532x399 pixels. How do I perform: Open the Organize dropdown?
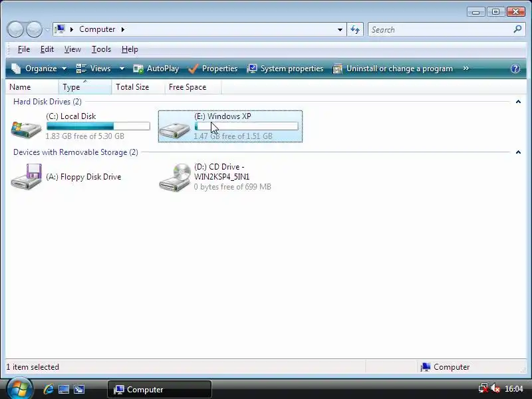coord(39,68)
